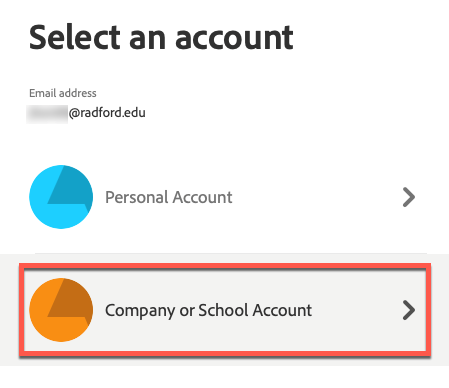Click the dark triangle inside the orange avatar
Screen dimensions: 449x388
(x=69, y=301)
